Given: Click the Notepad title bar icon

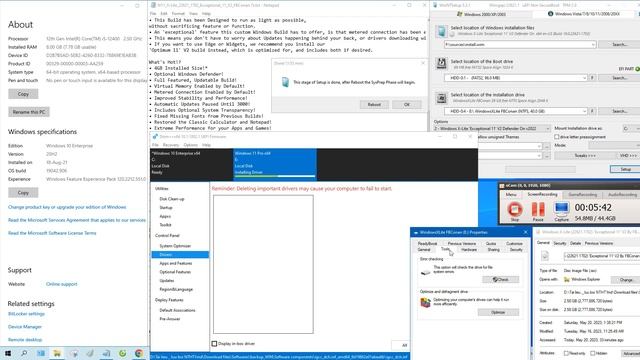Looking at the screenshot, I should coord(153,5).
